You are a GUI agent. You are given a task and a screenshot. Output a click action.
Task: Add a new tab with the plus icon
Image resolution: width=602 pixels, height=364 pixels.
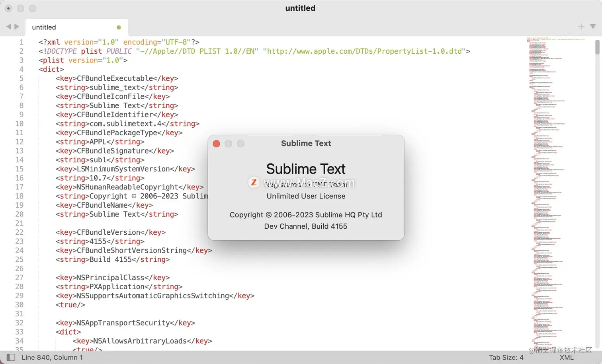point(581,27)
